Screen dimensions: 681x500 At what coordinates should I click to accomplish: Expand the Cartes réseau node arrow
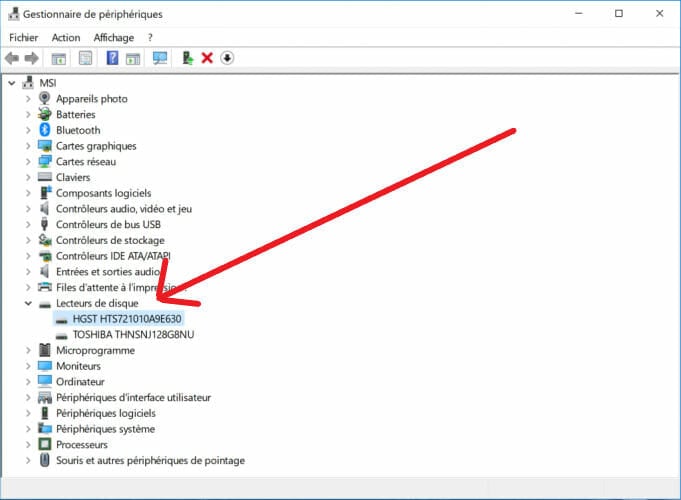coord(28,162)
